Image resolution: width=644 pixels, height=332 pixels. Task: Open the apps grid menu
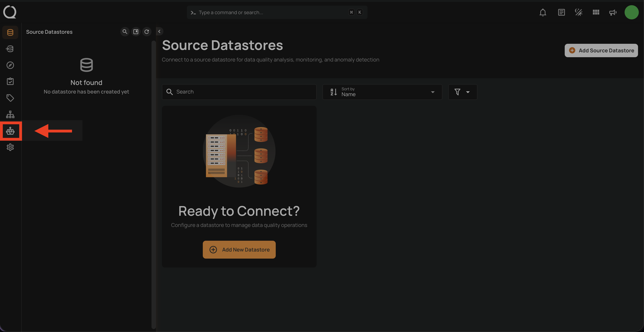pyautogui.click(x=596, y=12)
